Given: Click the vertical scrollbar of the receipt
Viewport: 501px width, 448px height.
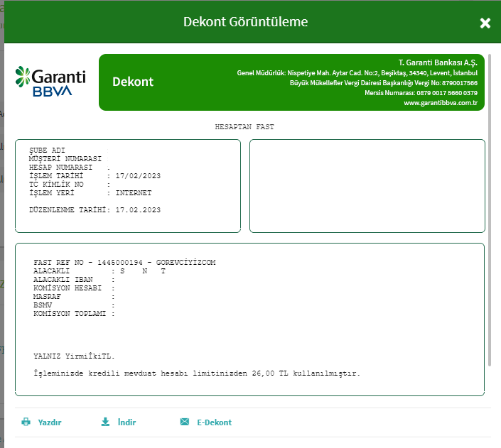Looking at the screenshot, I should click(x=490, y=211).
